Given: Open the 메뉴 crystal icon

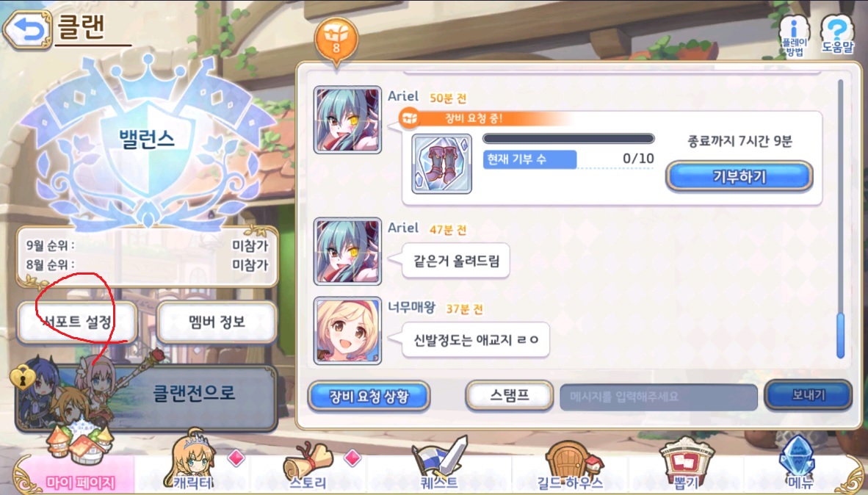Looking at the screenshot, I should click(x=799, y=464).
